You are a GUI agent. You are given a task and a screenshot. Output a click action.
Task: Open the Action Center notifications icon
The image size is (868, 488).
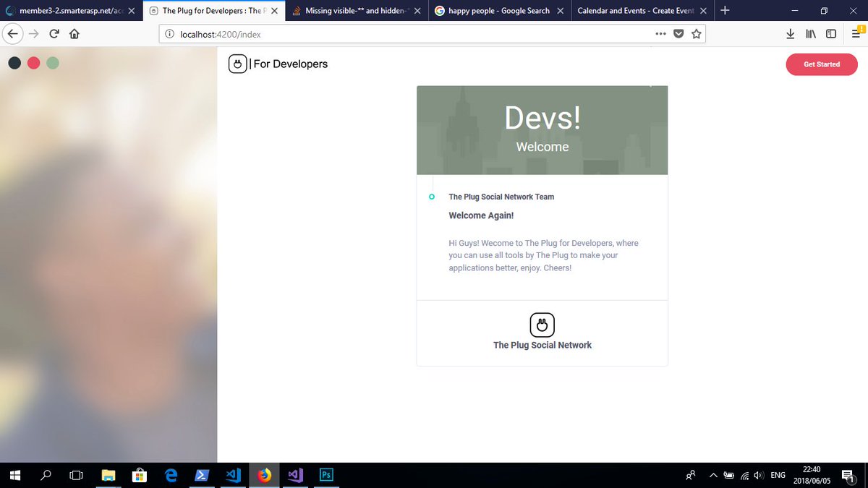click(848, 475)
